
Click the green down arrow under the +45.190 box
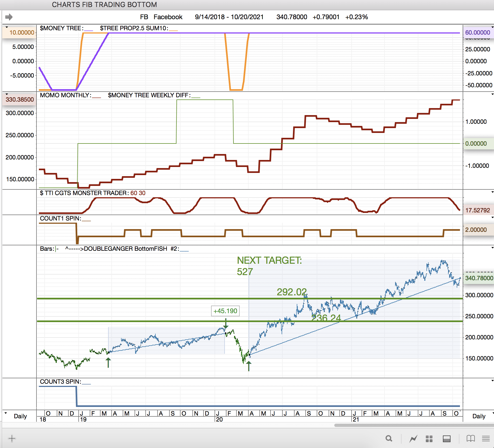click(x=226, y=323)
